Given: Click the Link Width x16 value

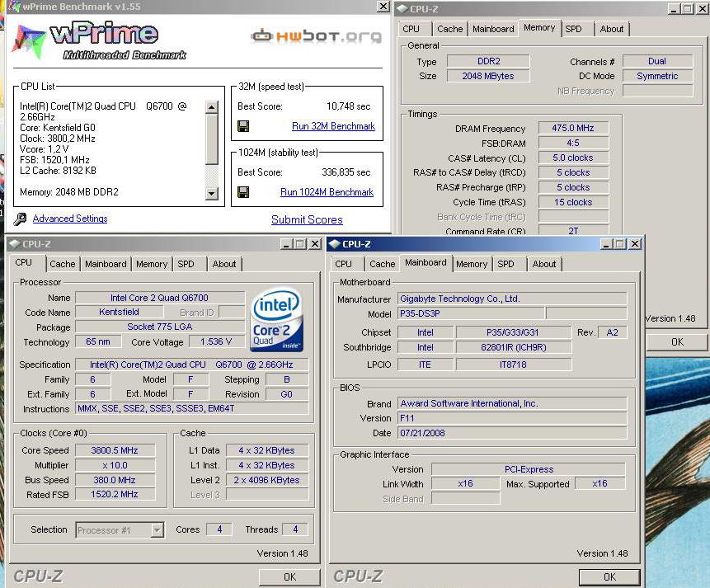Looking at the screenshot, I should pyautogui.click(x=465, y=483).
